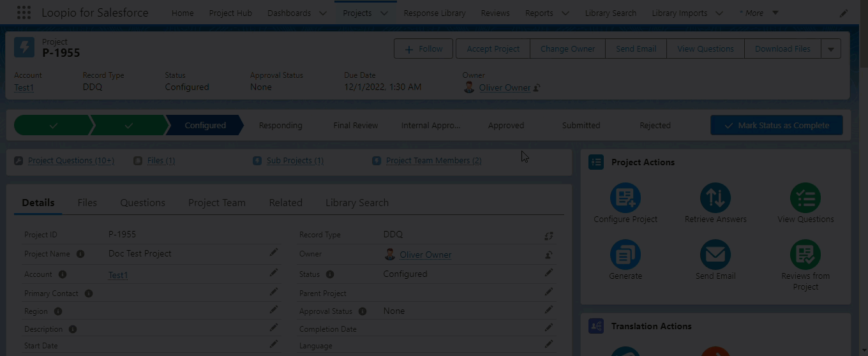Open the Project Team Members (2) link
The width and height of the screenshot is (868, 356).
tap(434, 160)
